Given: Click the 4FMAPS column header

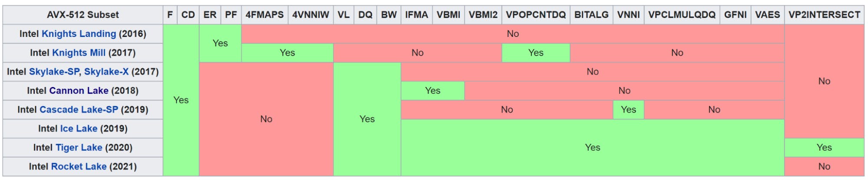Looking at the screenshot, I should (x=264, y=15).
